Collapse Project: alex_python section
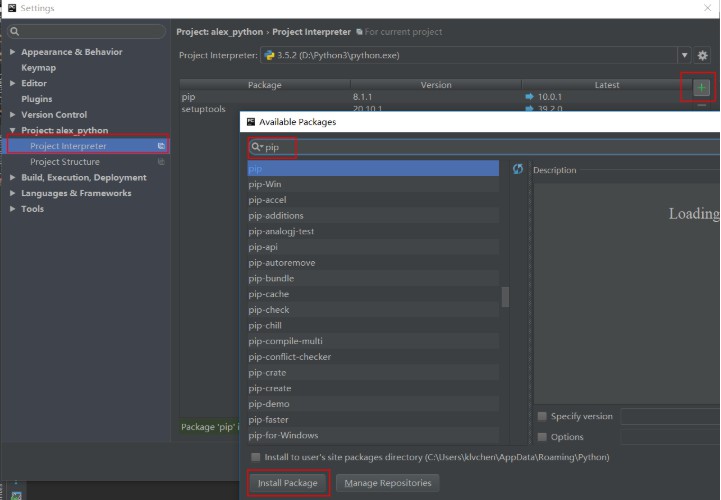 [12, 130]
